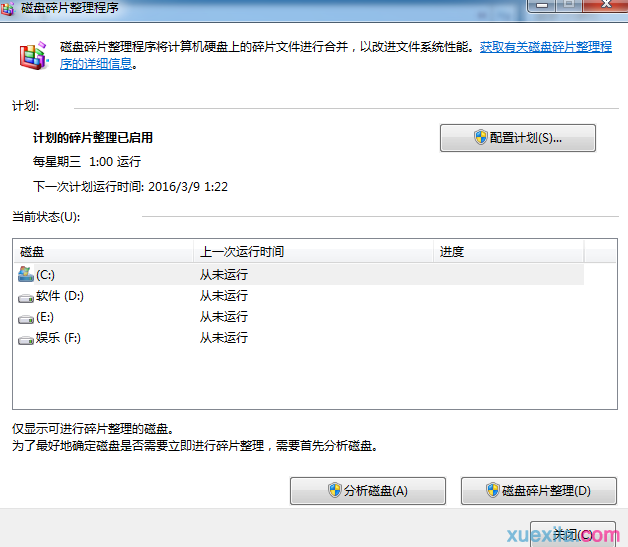Minimize the Disk Defragmenter window
The height and width of the screenshot is (547, 628).
pyautogui.click(x=541, y=5)
